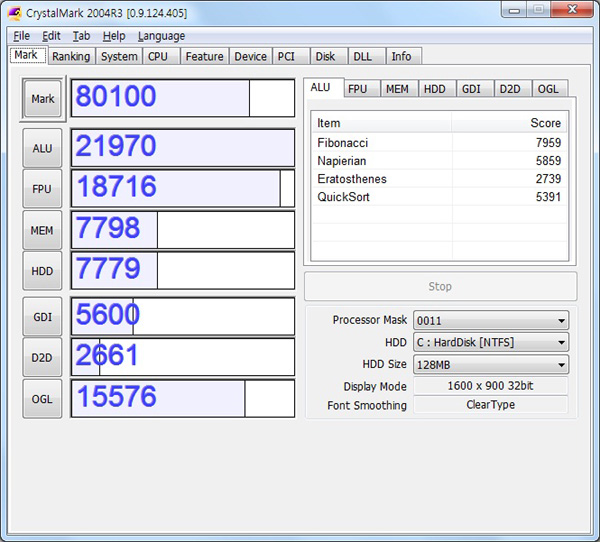Switch to the Ranking tab
This screenshot has width=600, height=542.
pyautogui.click(x=71, y=56)
